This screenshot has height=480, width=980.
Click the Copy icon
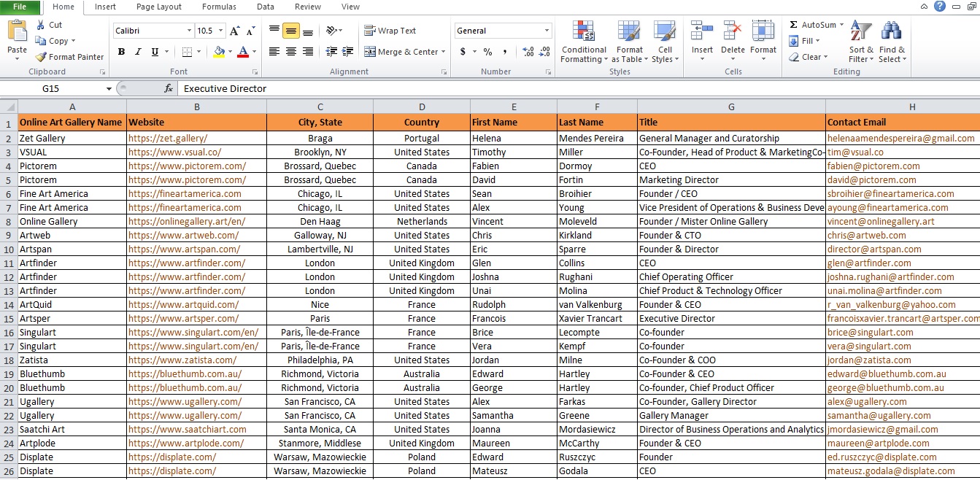[x=41, y=41]
